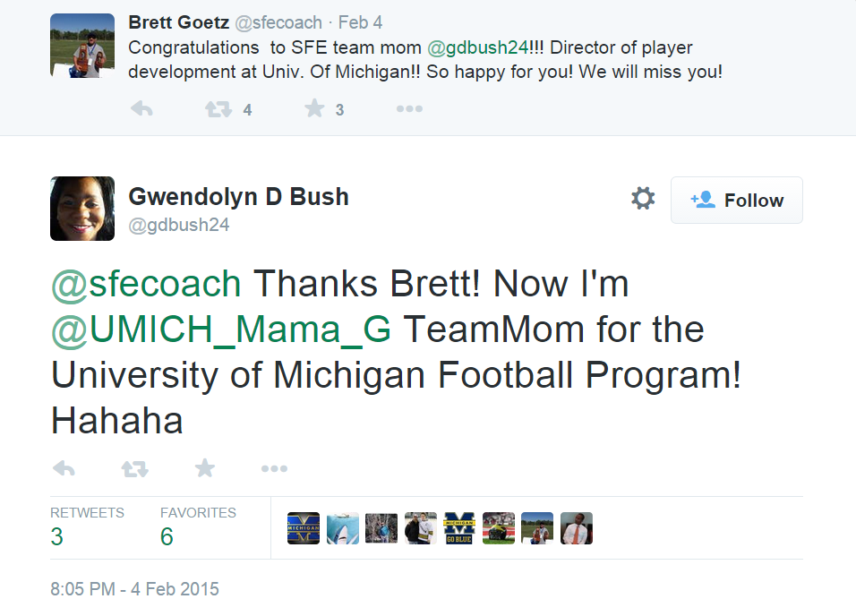The width and height of the screenshot is (856, 616).
Task: Open Gwendolyn D Bush's profile photo
Action: (82, 209)
